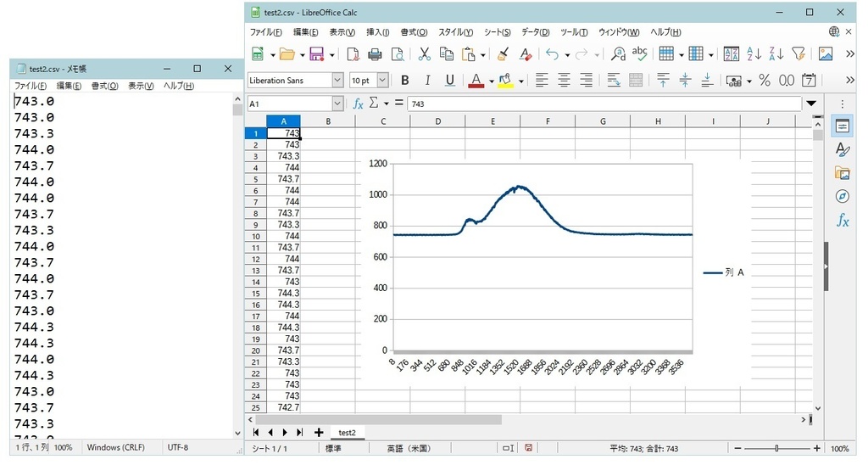Toggle Underline formatting
868x465 pixels.
click(449, 81)
